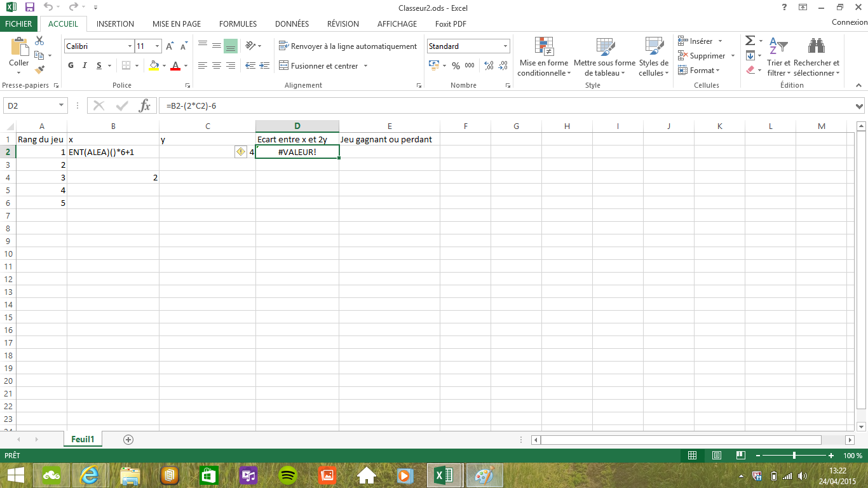Toggle italic formatting with I button
Viewport: 868px width, 488px height.
85,65
